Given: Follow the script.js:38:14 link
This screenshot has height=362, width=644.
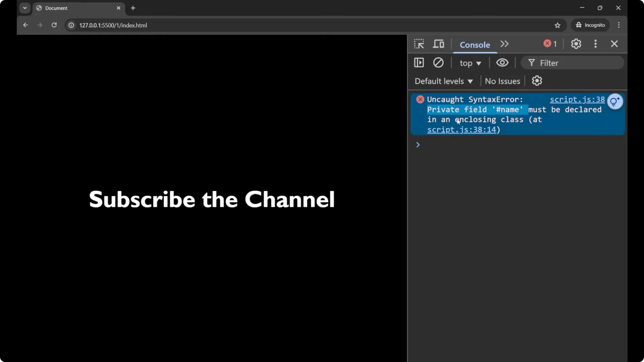Looking at the screenshot, I should [x=461, y=130].
